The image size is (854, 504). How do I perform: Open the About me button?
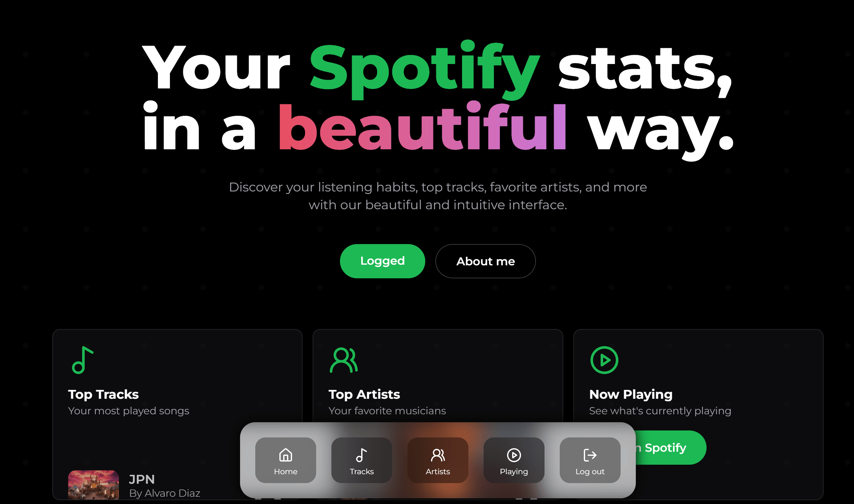(486, 261)
